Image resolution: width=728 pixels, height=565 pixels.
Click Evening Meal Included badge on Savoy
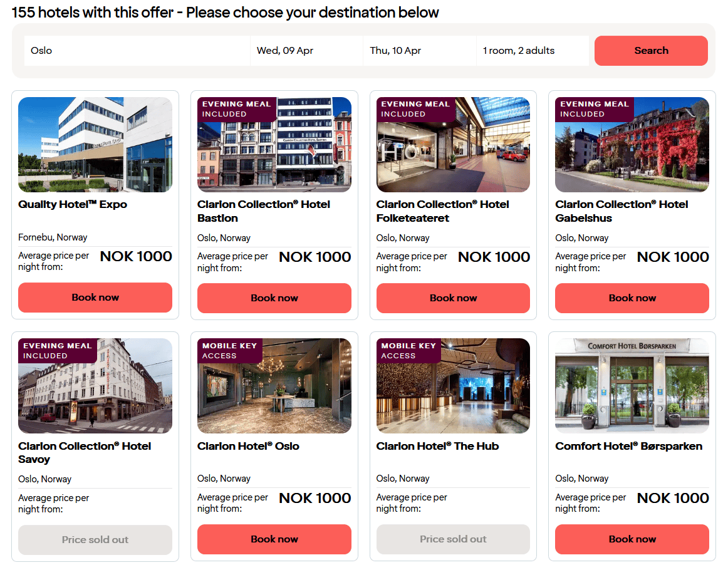(x=58, y=351)
